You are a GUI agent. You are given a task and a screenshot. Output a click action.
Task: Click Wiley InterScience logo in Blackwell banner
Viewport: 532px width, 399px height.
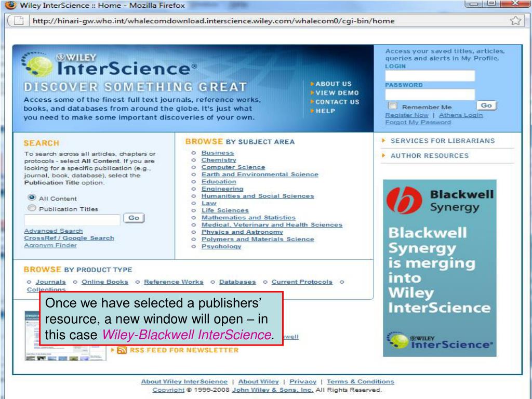click(x=440, y=340)
